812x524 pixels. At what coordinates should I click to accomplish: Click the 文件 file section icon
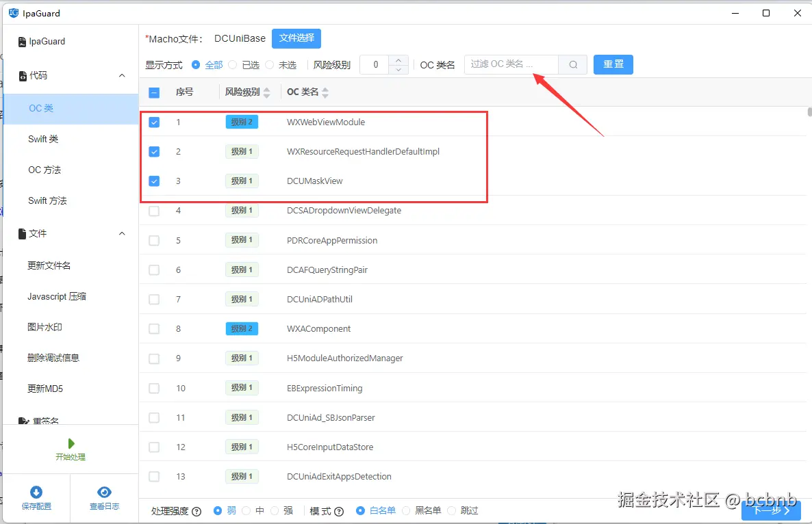point(22,233)
